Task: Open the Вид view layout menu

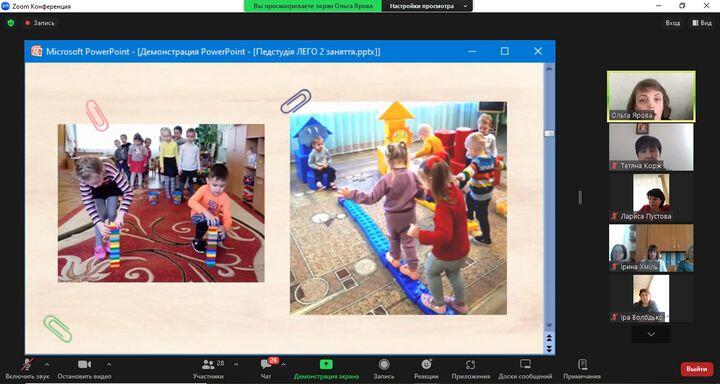Action: click(x=702, y=23)
